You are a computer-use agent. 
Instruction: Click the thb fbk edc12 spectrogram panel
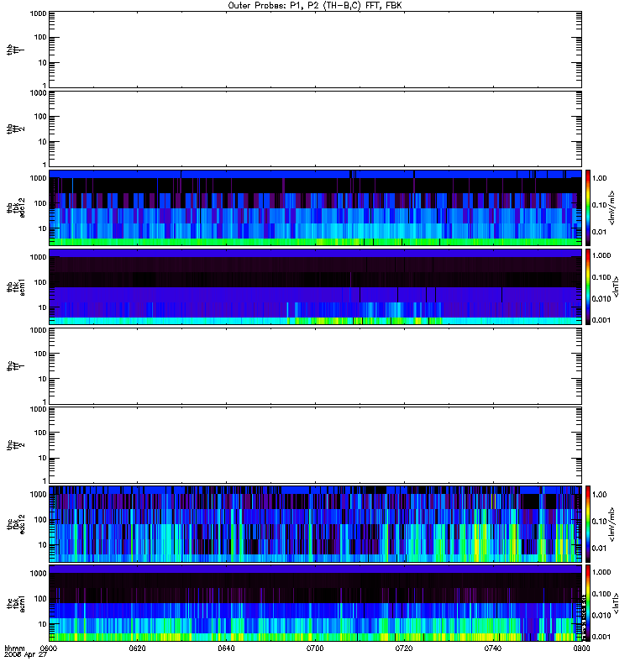point(315,207)
